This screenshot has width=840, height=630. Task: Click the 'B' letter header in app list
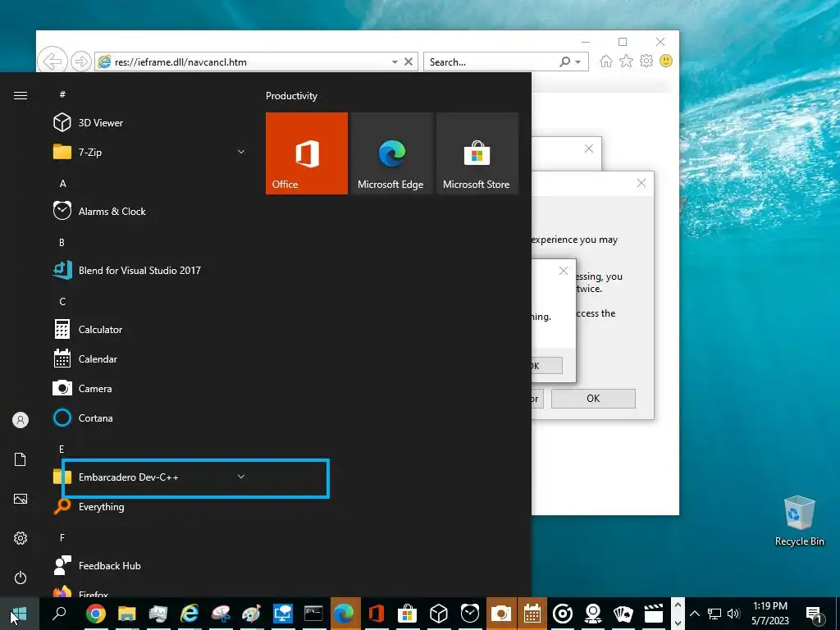coord(62,243)
